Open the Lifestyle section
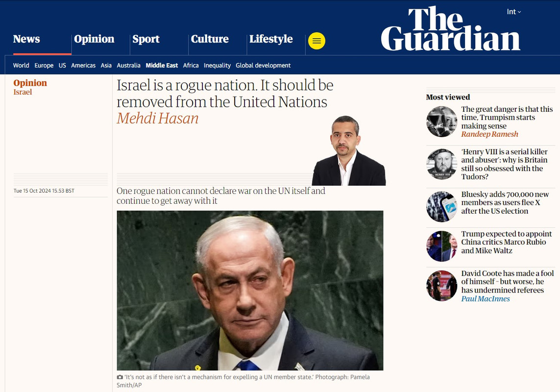The height and width of the screenshot is (392, 560). 271,39
